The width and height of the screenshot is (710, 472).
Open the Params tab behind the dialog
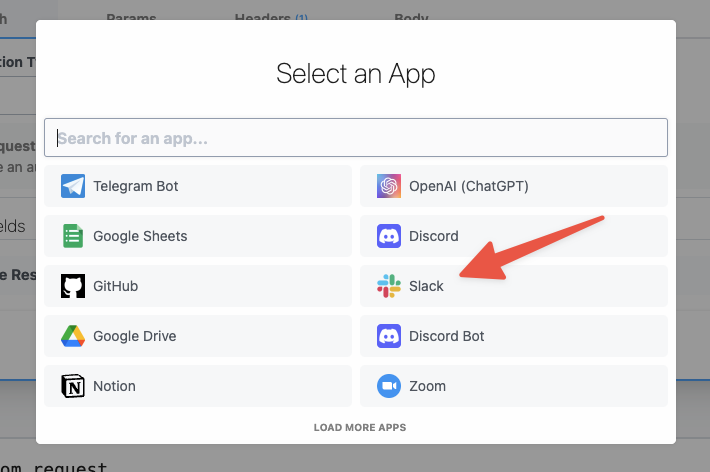coord(131,17)
